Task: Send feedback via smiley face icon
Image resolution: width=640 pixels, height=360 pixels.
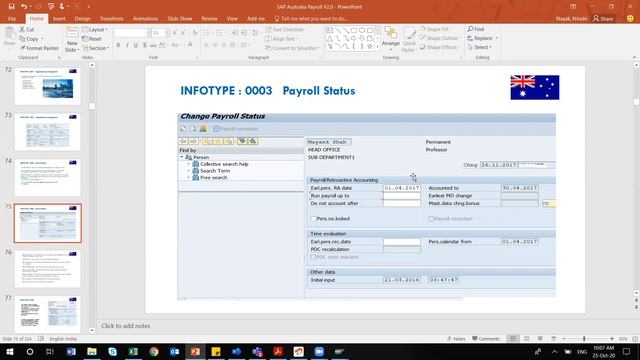Action: (x=630, y=18)
